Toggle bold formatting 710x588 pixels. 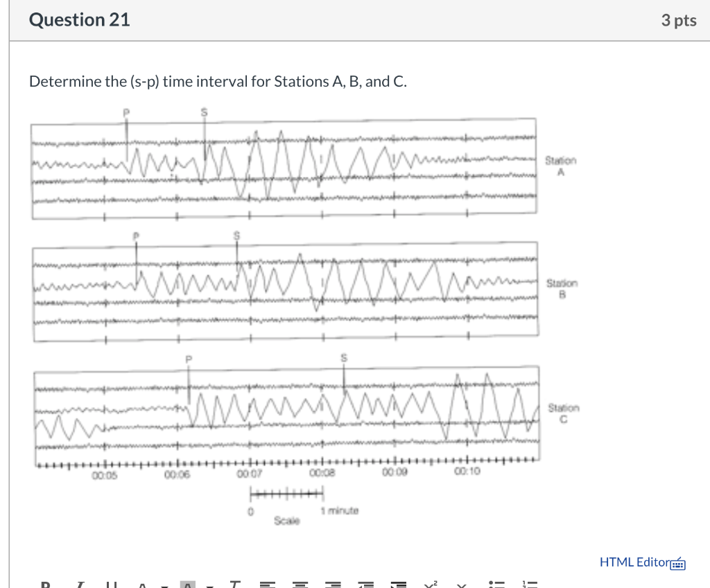[46, 586]
